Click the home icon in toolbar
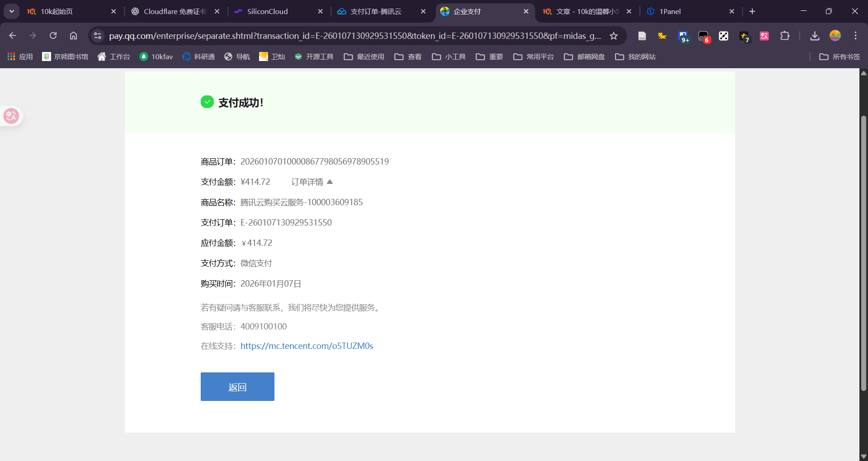This screenshot has height=461, width=868. pyautogui.click(x=73, y=36)
